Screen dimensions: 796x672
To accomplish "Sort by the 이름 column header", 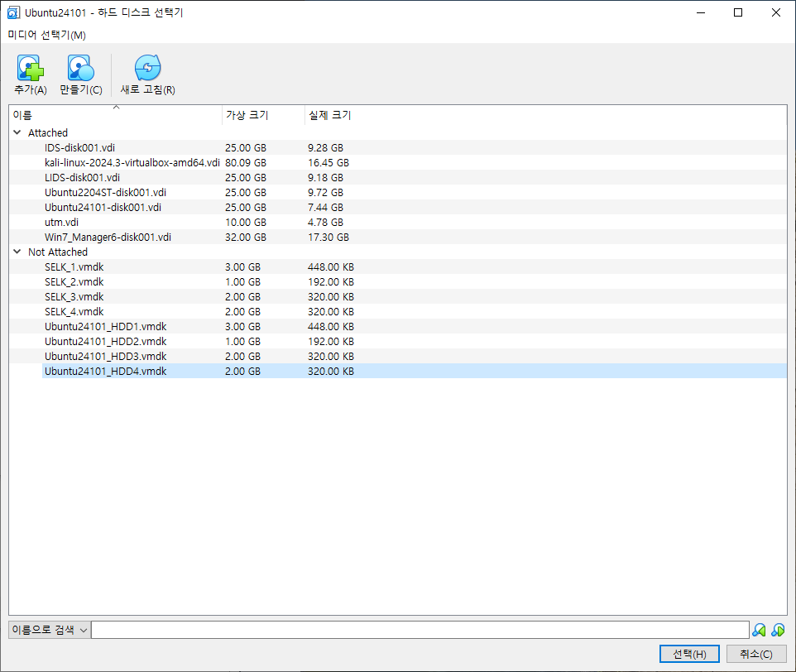I will (x=115, y=115).
